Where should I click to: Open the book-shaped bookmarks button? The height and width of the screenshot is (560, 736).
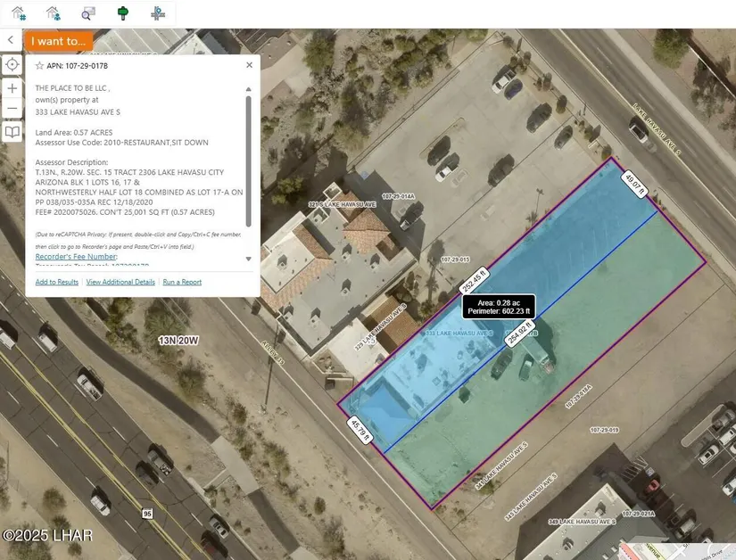12,132
